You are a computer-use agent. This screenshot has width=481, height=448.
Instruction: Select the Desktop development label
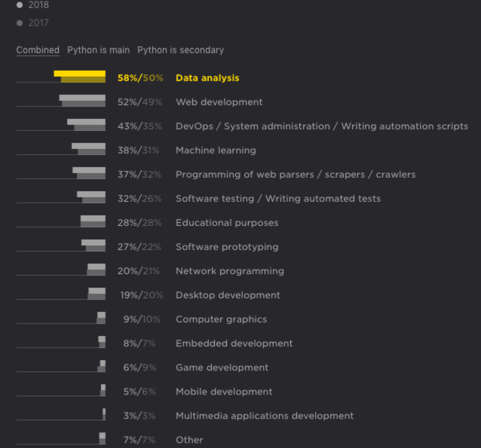(228, 295)
